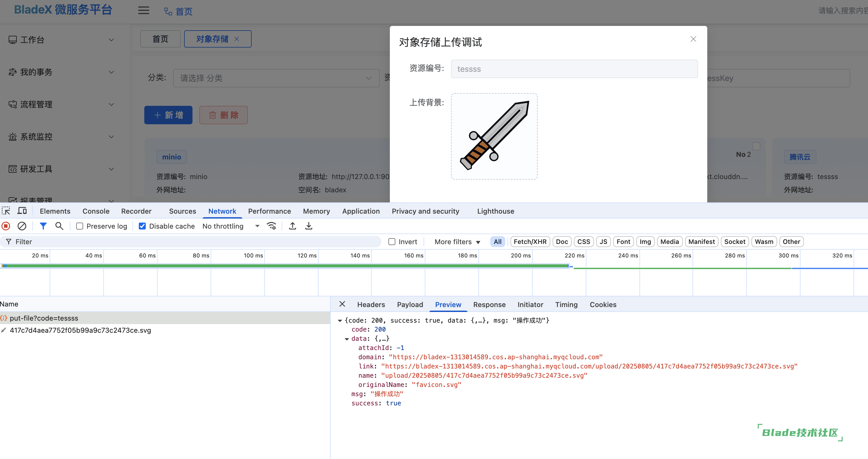Filter requests by CSS type
This screenshot has width=868, height=459.
coord(583,241)
